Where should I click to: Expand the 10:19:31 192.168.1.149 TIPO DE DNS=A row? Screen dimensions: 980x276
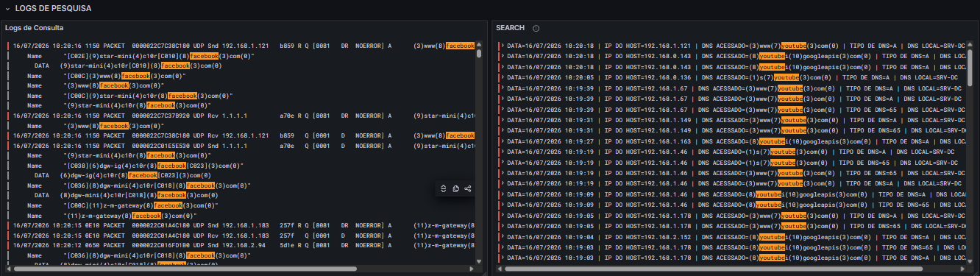click(503, 119)
